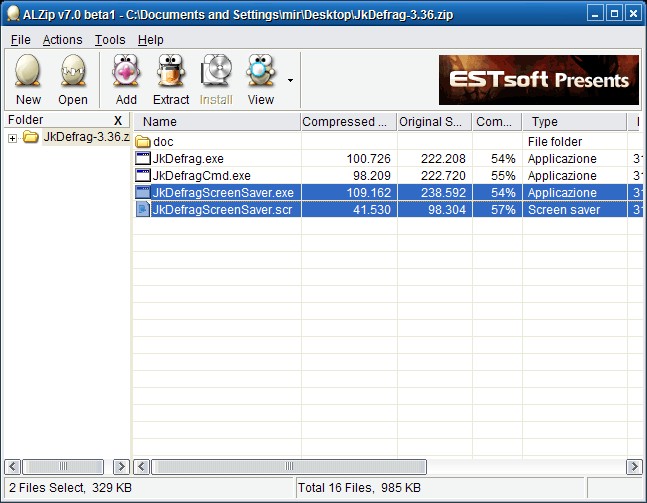Sort by Com... ratio column header
This screenshot has height=503, width=647.
pyautogui.click(x=497, y=122)
